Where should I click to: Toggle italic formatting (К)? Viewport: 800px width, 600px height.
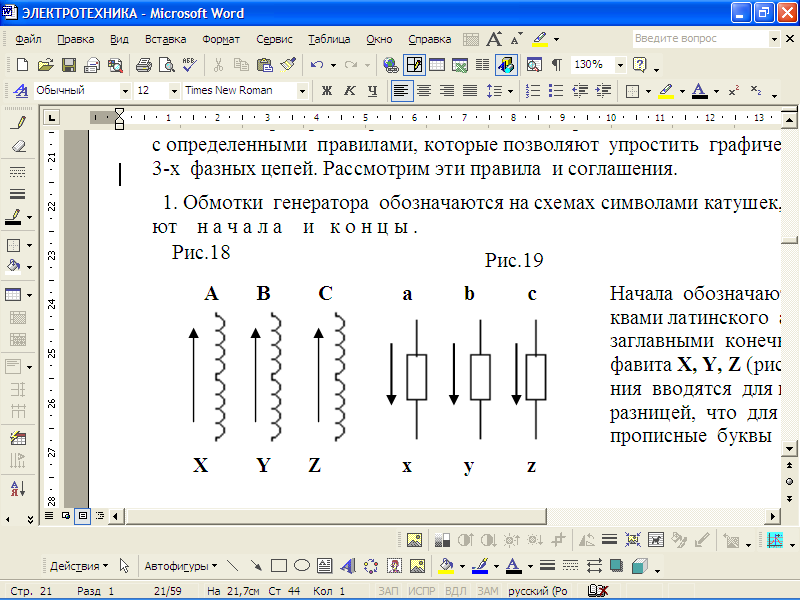tap(349, 91)
